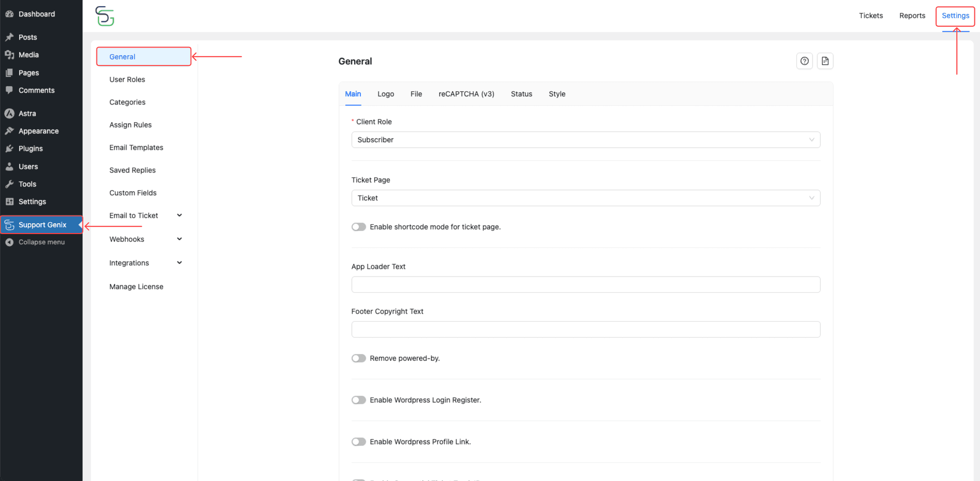
Task: Open Media library via its icon
Action: pos(10,55)
